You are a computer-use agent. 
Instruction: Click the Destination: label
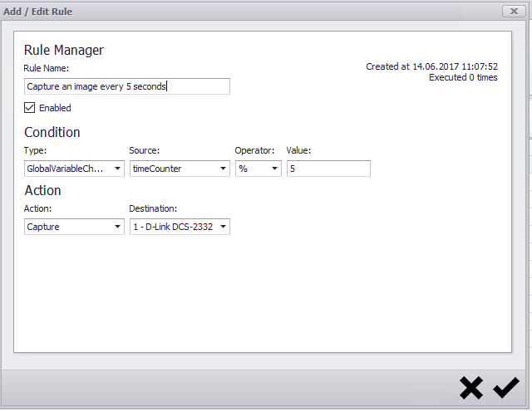pyautogui.click(x=153, y=208)
